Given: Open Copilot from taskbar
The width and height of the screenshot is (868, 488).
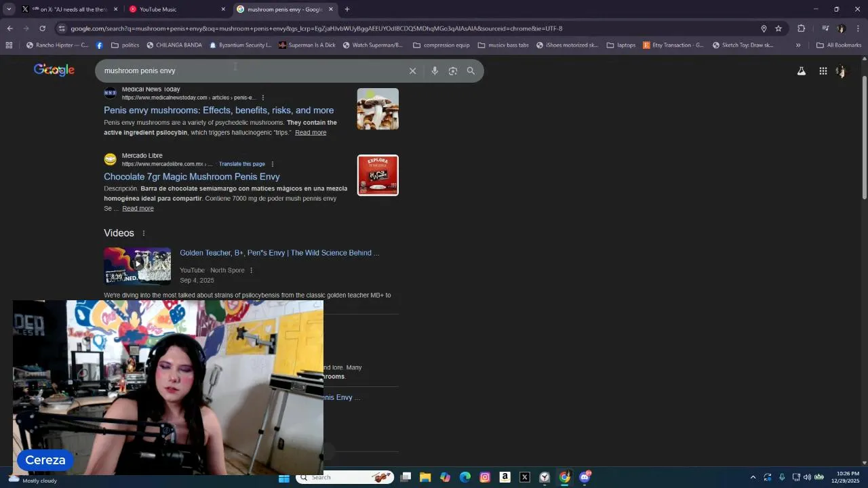Looking at the screenshot, I should coord(445,477).
